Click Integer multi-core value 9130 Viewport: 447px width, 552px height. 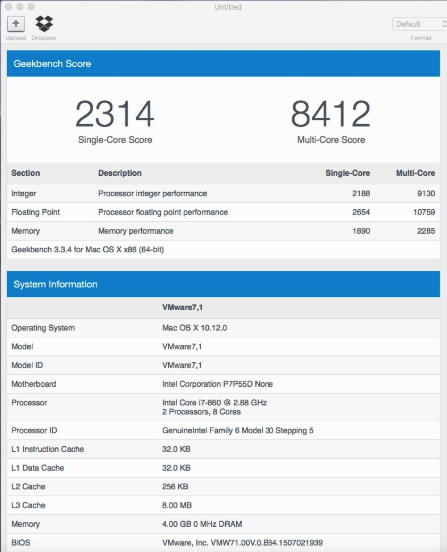click(426, 193)
